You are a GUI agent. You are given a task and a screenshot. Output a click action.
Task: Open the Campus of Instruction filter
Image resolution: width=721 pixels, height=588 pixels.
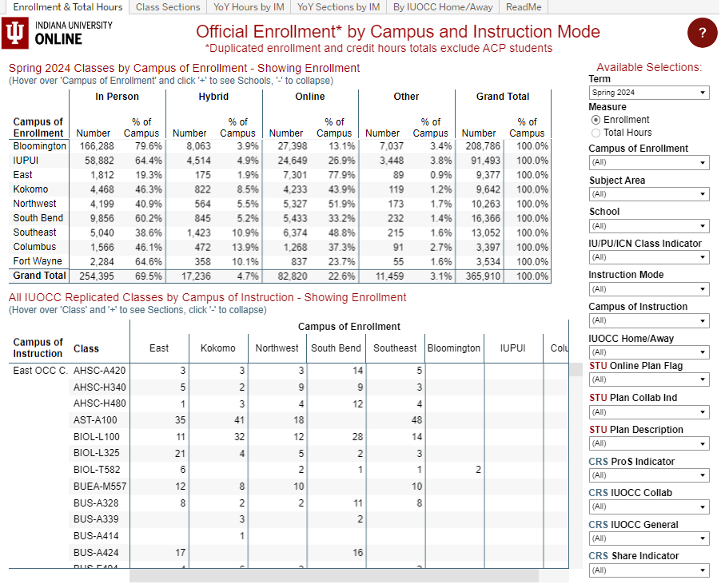click(x=648, y=320)
